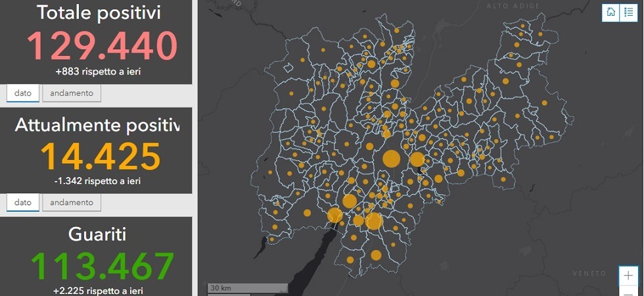Click '-1.342 rispetto a ieri' text
The image size is (644, 296).
tap(97, 181)
